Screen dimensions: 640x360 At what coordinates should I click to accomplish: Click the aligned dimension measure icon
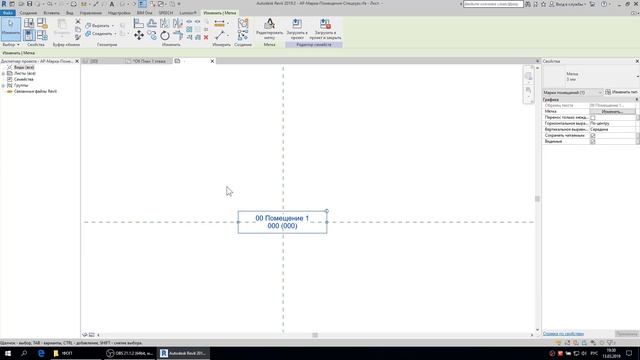[220, 23]
